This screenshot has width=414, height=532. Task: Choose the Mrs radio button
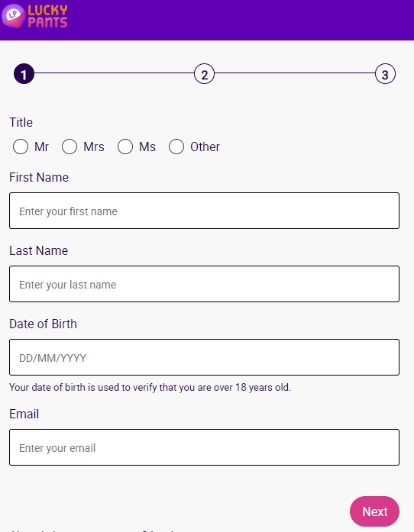pyautogui.click(x=70, y=147)
